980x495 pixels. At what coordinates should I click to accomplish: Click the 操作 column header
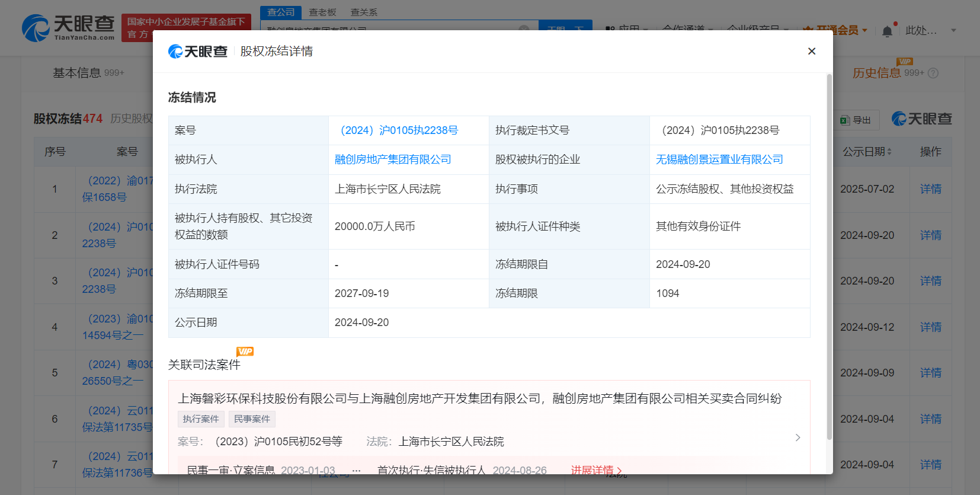(x=931, y=152)
